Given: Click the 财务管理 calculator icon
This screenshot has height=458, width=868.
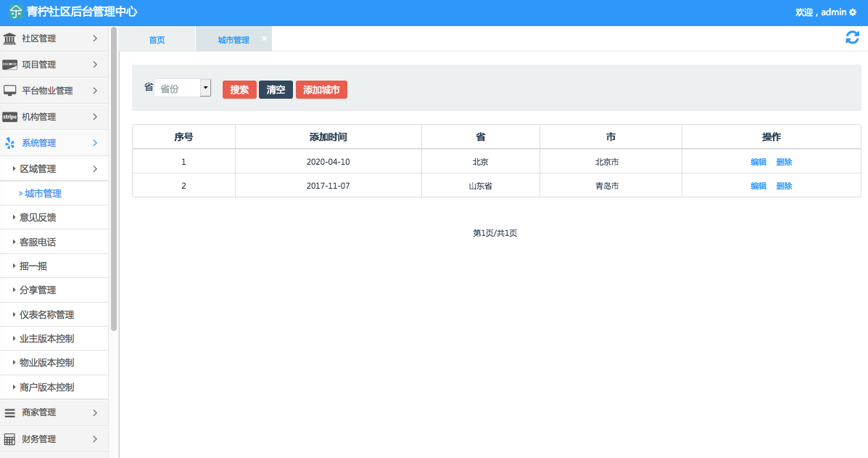Looking at the screenshot, I should tap(9, 439).
